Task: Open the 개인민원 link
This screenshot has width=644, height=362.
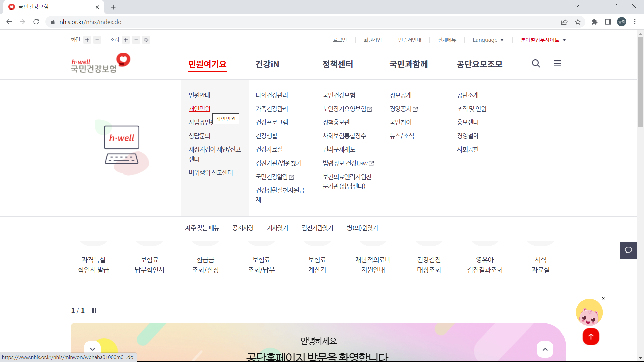Action: click(199, 108)
